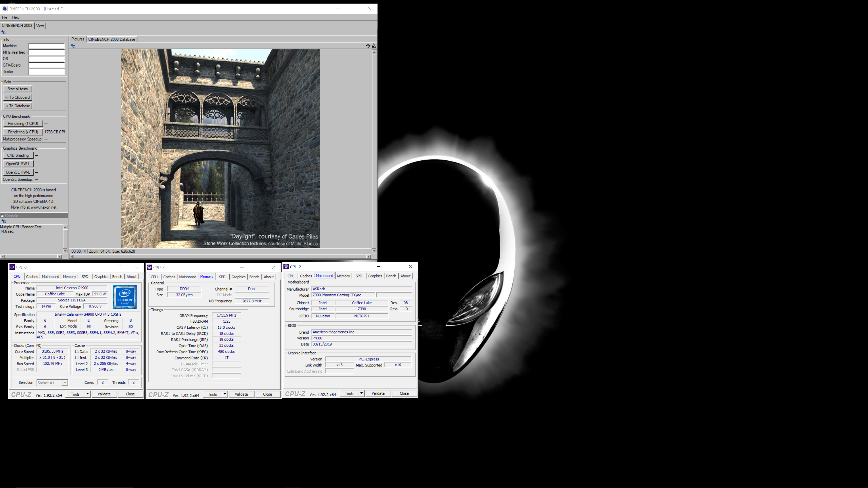Click into the Machine input field
868x488 pixels.
coord(47,46)
